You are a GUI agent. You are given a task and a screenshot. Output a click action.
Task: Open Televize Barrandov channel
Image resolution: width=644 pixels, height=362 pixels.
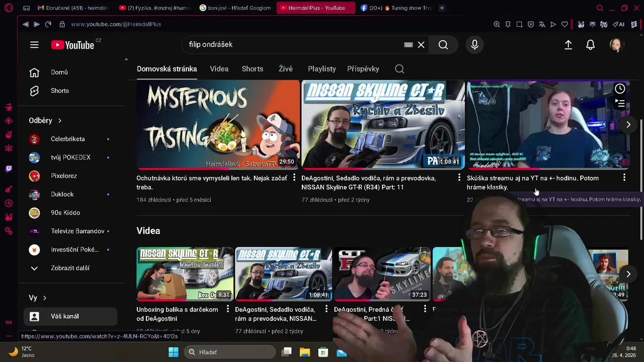tap(70, 231)
